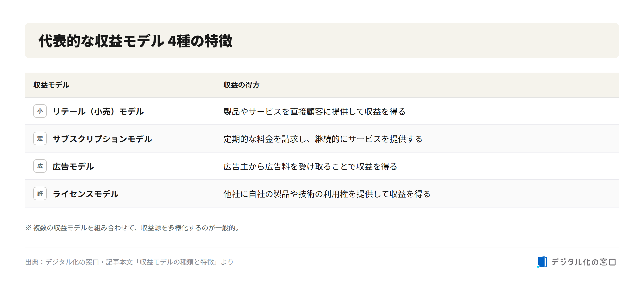Screen dimensions: 644x292
Task: Select the リテール（小売）モデル row label
Action: [98, 112]
